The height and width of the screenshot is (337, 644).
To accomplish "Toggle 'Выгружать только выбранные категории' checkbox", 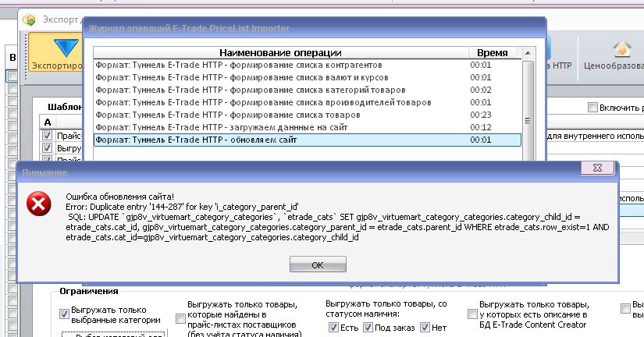I will (x=64, y=314).
